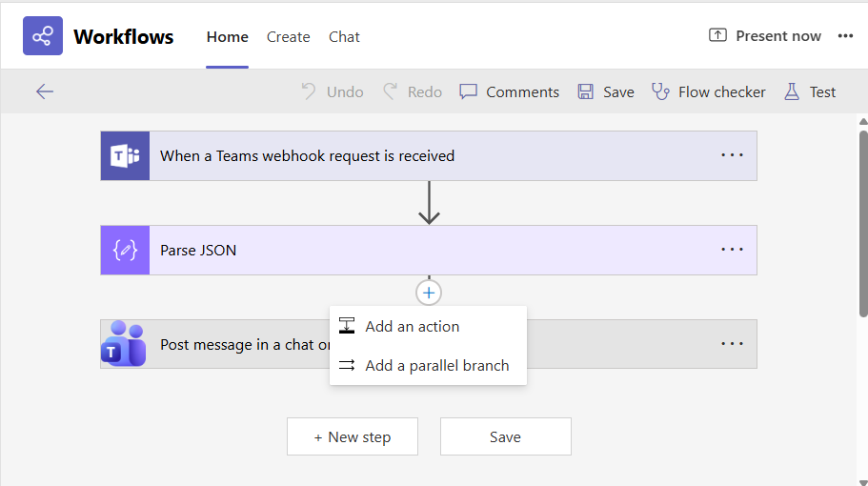
Task: Click the Present now button
Action: [x=765, y=36]
